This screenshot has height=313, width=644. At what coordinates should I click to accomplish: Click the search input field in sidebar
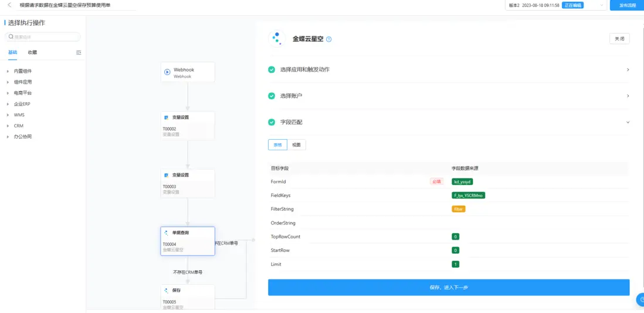click(43, 36)
